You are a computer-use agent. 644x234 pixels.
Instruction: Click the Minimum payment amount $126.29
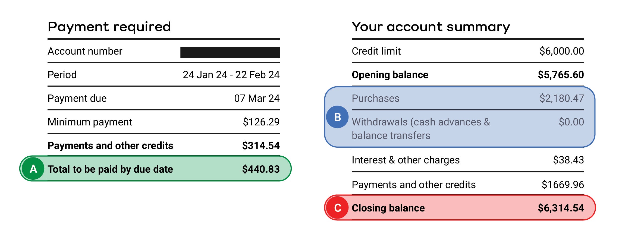click(x=261, y=122)
